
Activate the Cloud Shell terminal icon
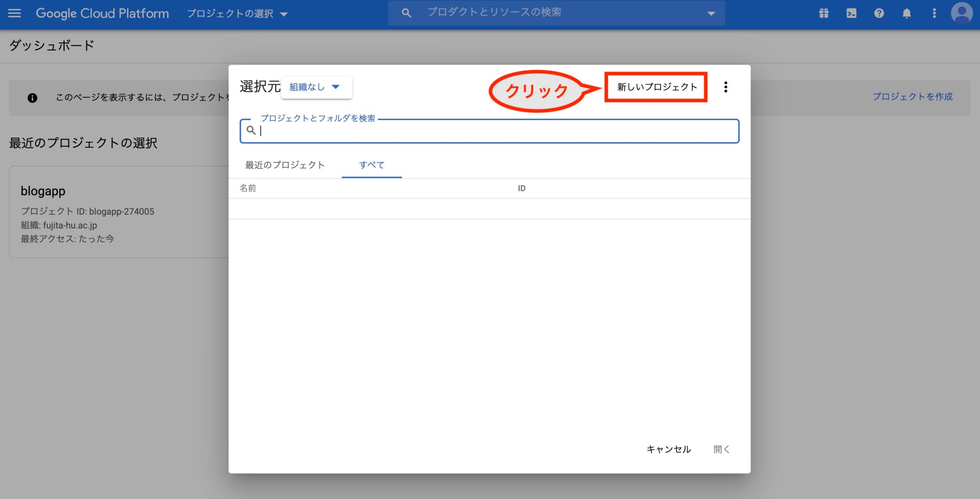coord(851,13)
